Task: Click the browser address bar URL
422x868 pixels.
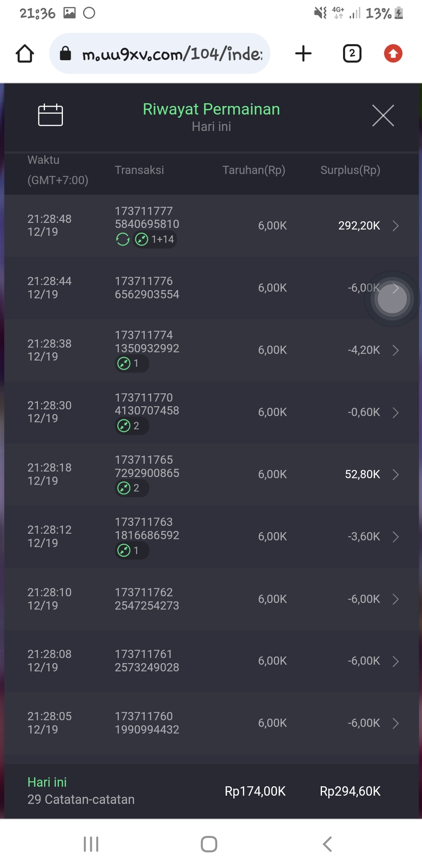Action: click(x=172, y=54)
